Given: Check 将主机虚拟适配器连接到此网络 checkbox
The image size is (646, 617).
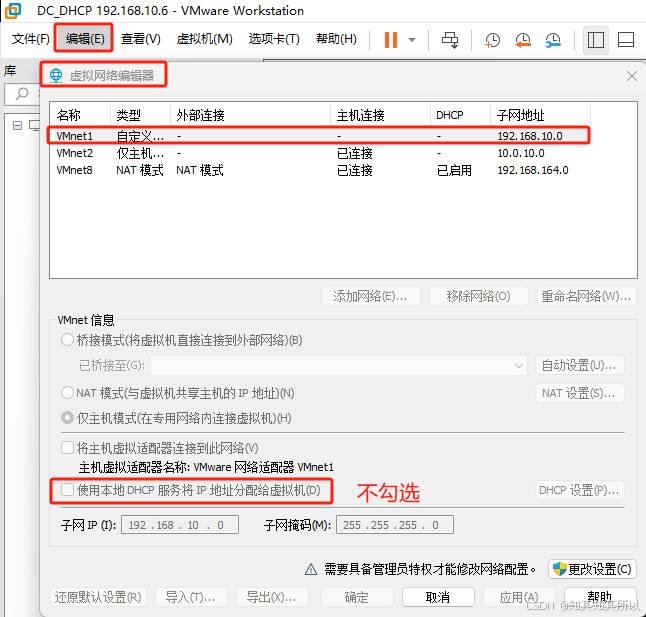Looking at the screenshot, I should coord(67,448).
